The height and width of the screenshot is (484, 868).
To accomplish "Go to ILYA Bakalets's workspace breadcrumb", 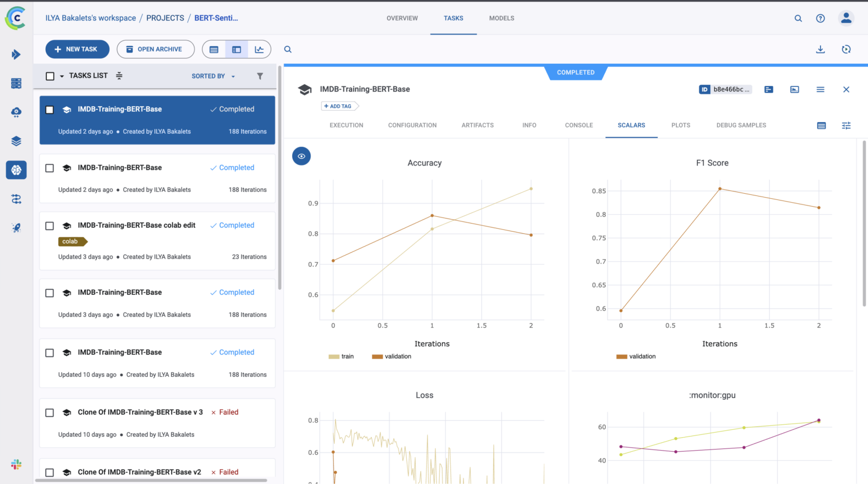I will (90, 18).
